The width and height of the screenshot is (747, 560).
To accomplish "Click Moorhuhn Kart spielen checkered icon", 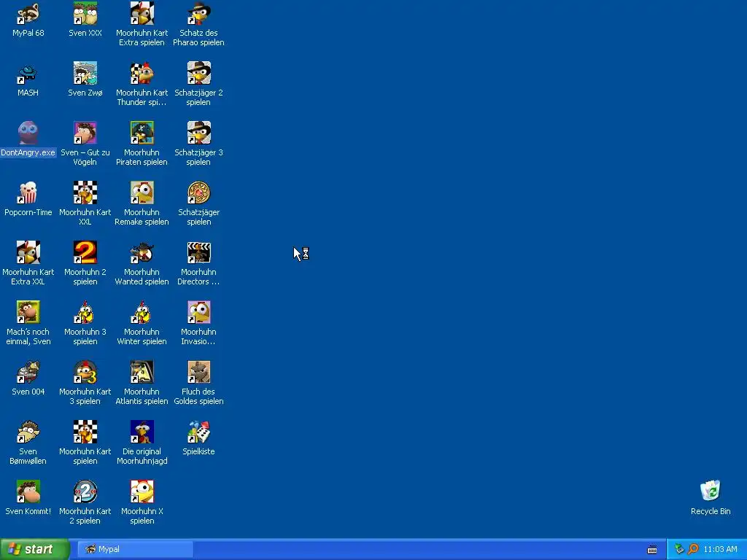I will [x=85, y=432].
